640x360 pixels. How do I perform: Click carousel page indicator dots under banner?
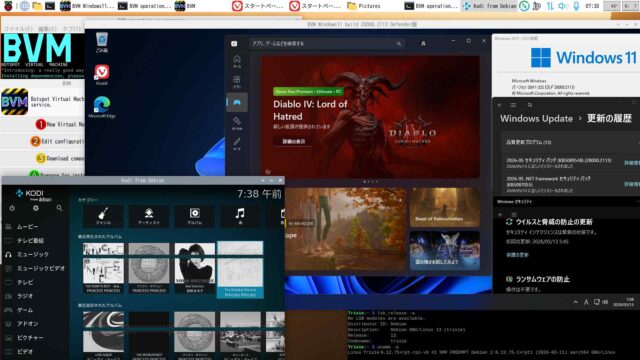pos(371,182)
